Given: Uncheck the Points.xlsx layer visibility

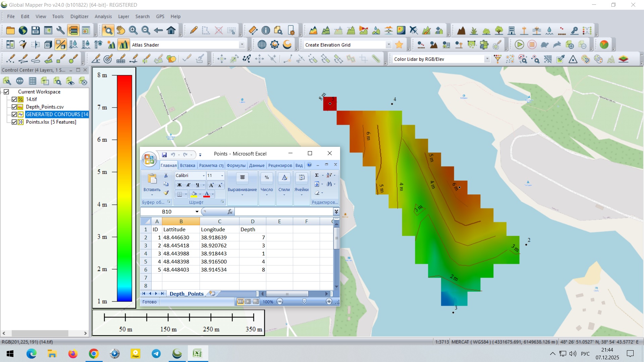Looking at the screenshot, I should click(x=14, y=122).
